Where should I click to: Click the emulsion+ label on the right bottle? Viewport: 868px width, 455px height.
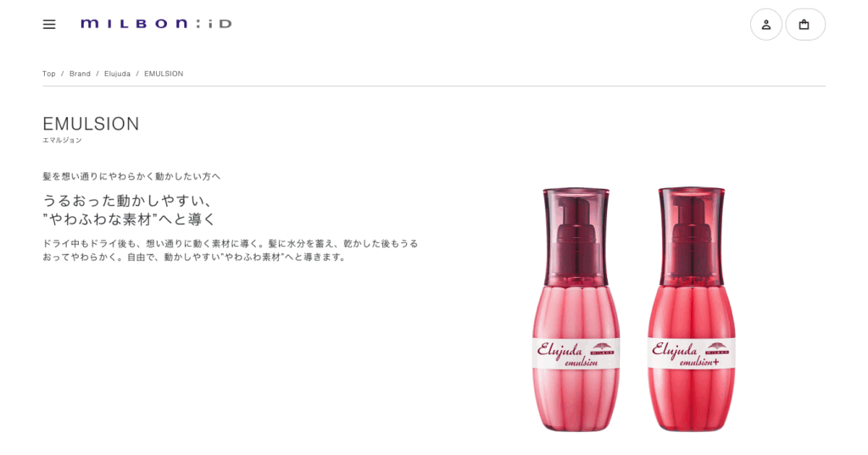click(x=692, y=353)
